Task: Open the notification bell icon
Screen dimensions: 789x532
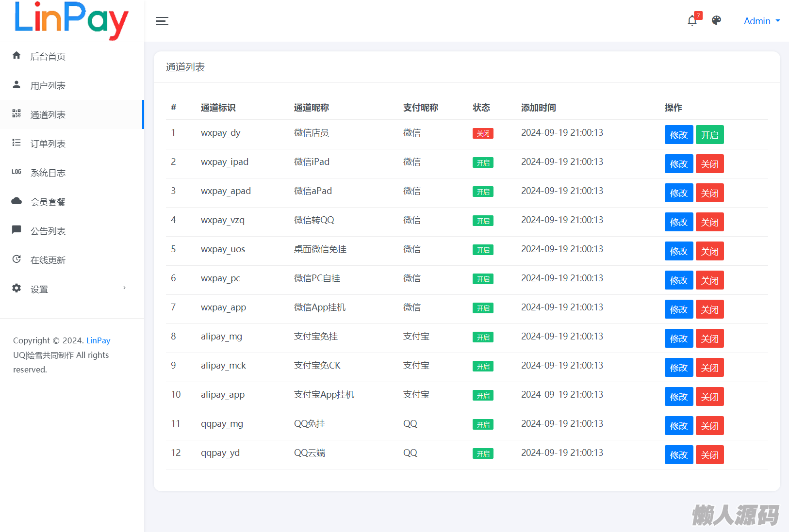Action: [x=692, y=21]
